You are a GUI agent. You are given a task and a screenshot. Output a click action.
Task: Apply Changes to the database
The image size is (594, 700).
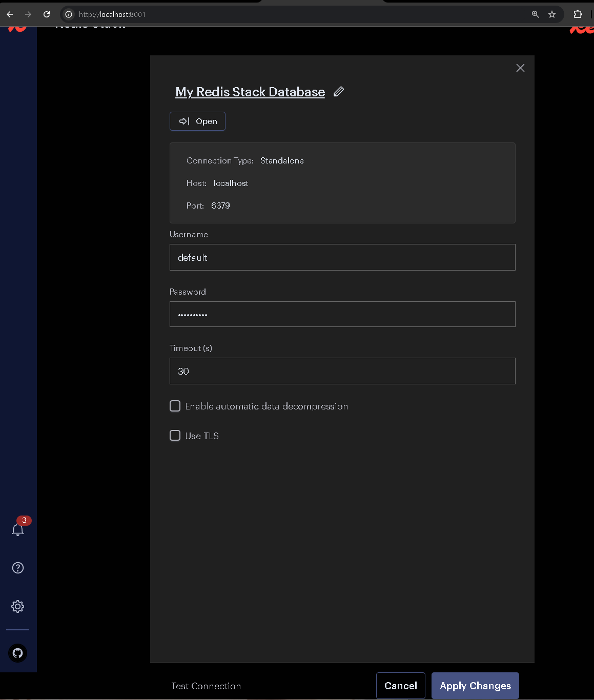click(475, 686)
